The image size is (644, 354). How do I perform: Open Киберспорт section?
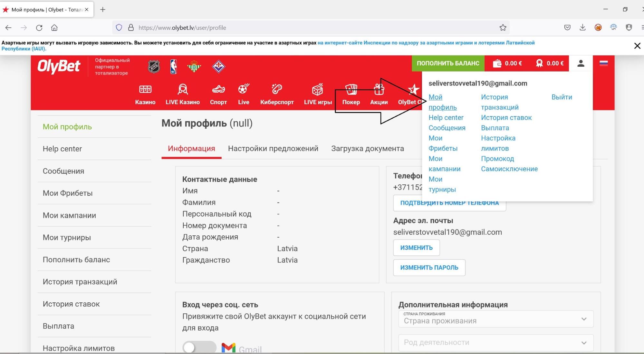[277, 94]
